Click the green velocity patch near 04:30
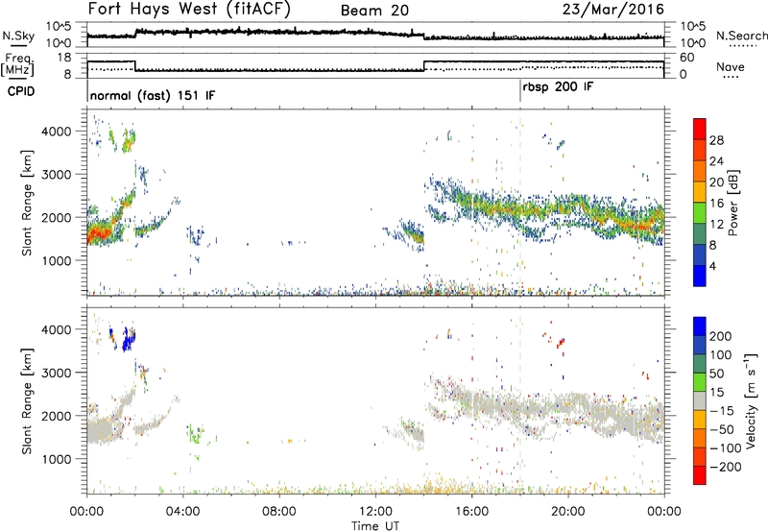This screenshot has width=768, height=532. pyautogui.click(x=195, y=434)
